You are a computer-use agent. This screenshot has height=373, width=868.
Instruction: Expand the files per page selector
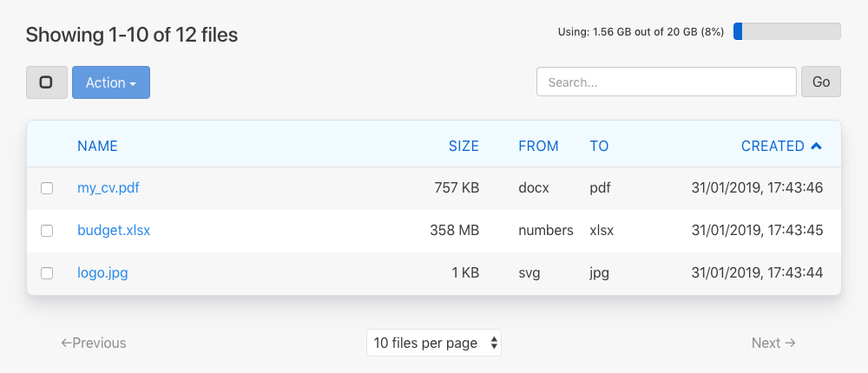pyautogui.click(x=434, y=343)
